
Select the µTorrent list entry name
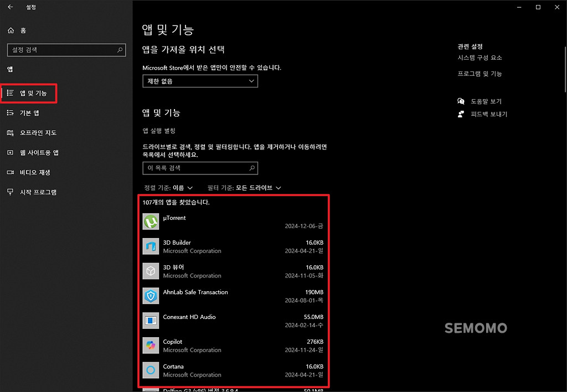point(174,218)
